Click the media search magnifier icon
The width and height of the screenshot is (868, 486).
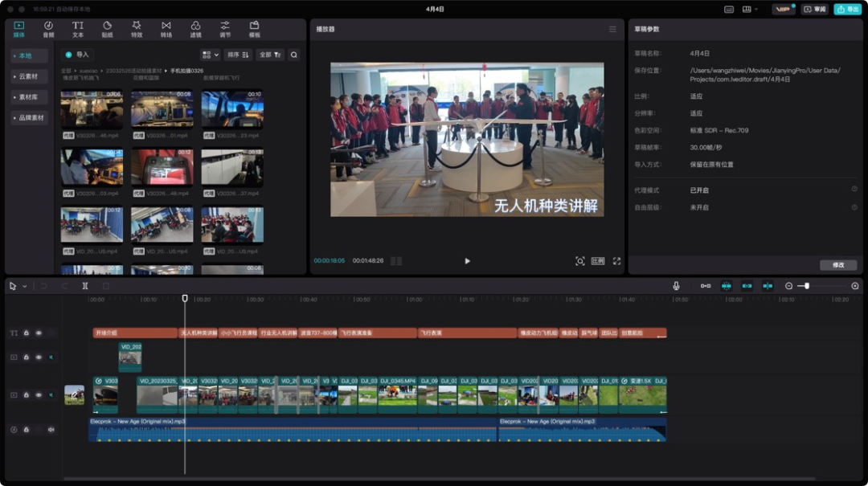[294, 55]
